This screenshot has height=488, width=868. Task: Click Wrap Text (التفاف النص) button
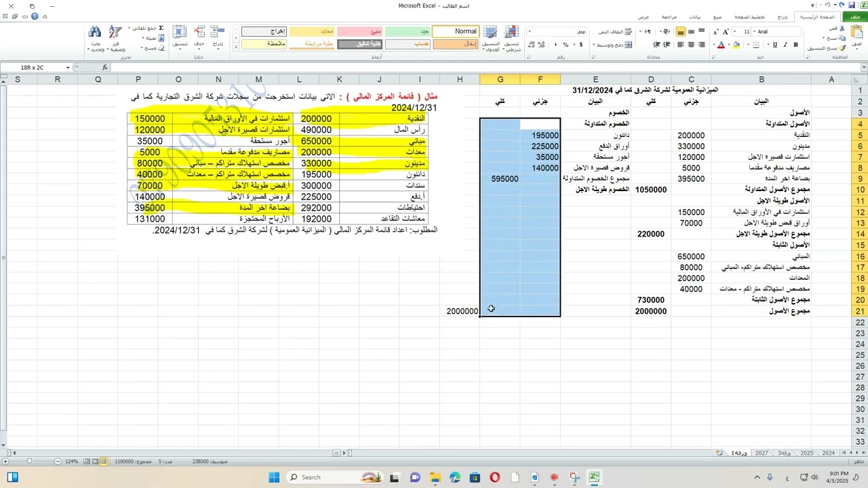[x=614, y=32]
